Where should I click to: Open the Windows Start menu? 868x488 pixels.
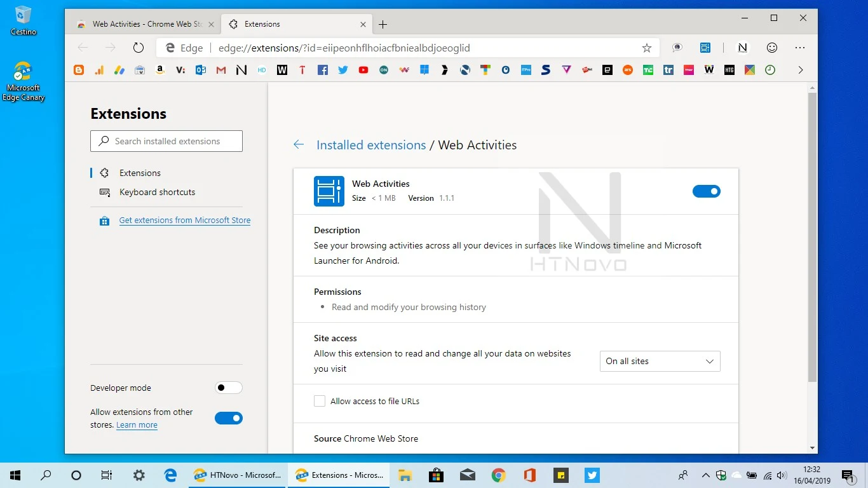15,475
